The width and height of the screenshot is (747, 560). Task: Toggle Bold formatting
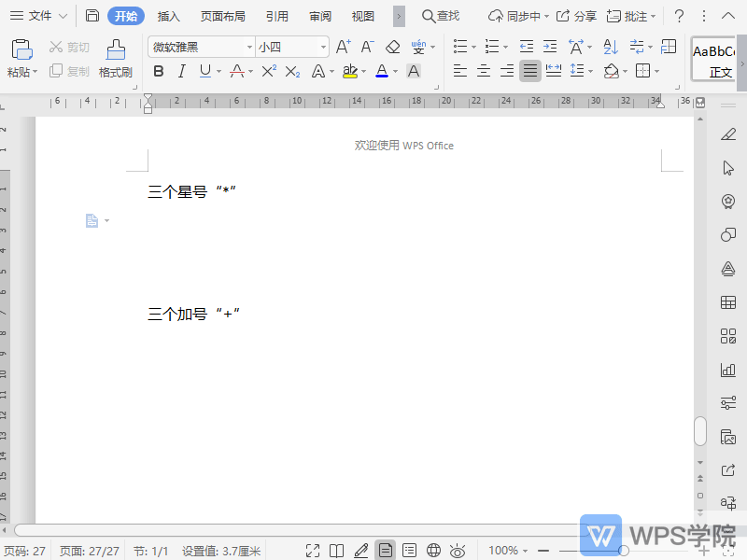coord(159,72)
